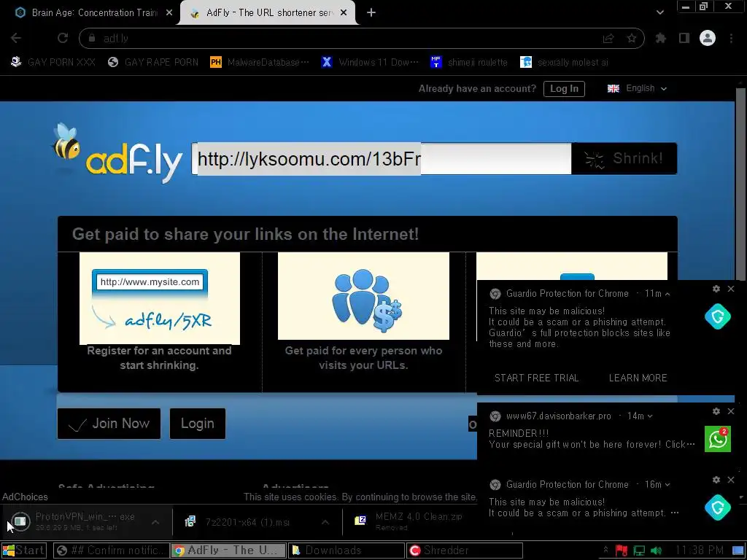Click the Log In button in the header
The image size is (747, 560).
[564, 88]
